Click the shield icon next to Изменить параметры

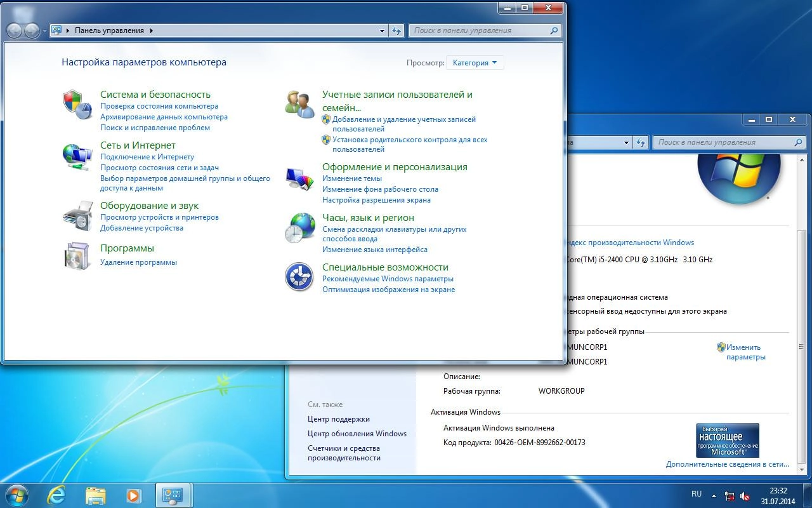721,347
